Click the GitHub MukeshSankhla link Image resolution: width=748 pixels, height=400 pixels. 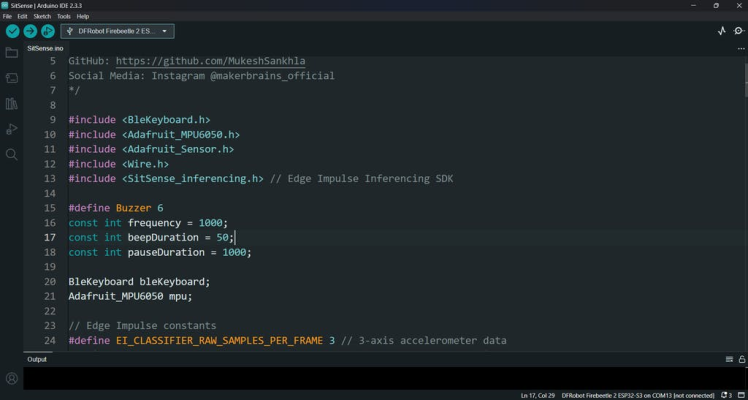[210, 61]
